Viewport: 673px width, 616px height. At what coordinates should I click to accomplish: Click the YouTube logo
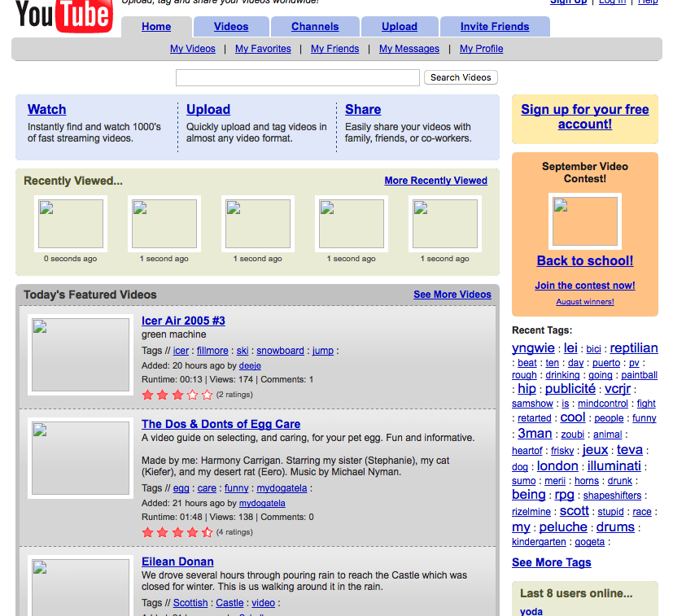pyautogui.click(x=64, y=15)
